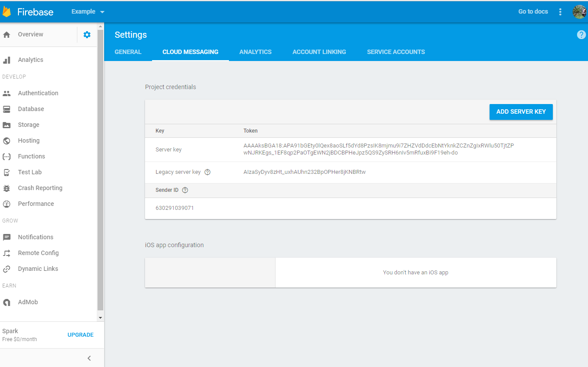Click the sidebar scrollbar down arrow
588x367 pixels.
pyautogui.click(x=101, y=317)
